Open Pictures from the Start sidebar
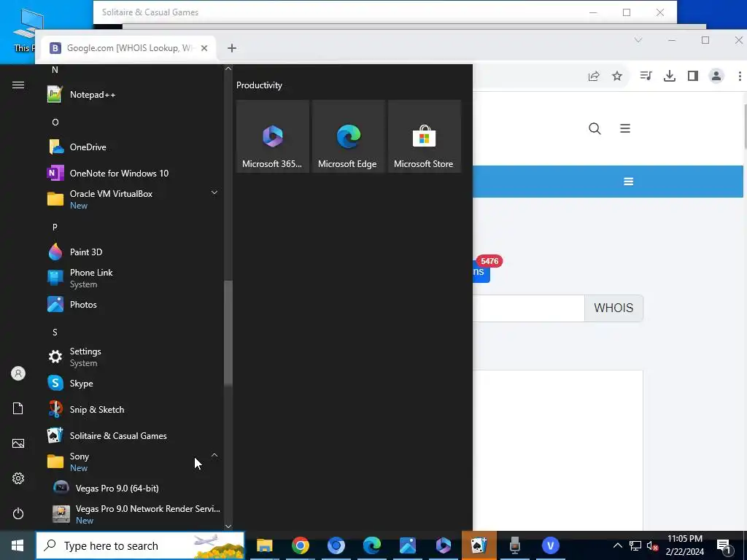The height and width of the screenshot is (560, 747). 18,443
